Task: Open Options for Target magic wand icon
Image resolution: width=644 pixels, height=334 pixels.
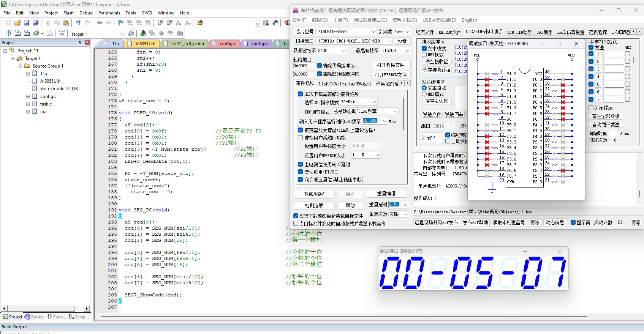Action: (x=131, y=33)
